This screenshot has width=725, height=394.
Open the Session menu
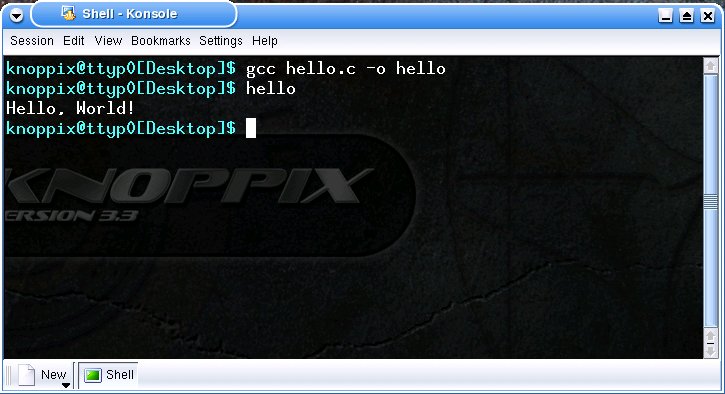coord(31,41)
